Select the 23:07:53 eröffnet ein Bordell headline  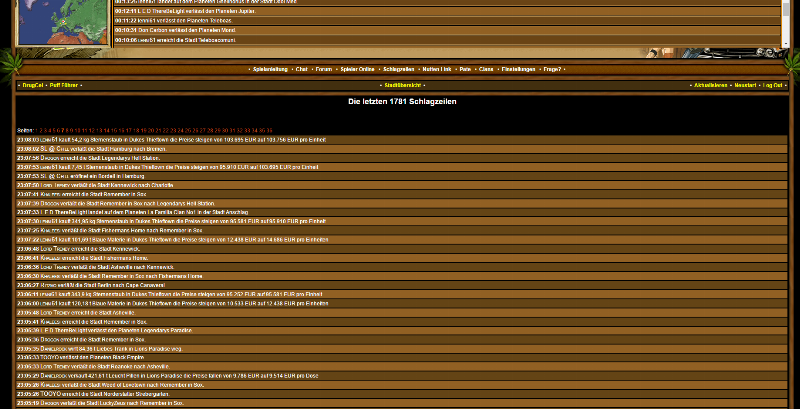click(402, 176)
